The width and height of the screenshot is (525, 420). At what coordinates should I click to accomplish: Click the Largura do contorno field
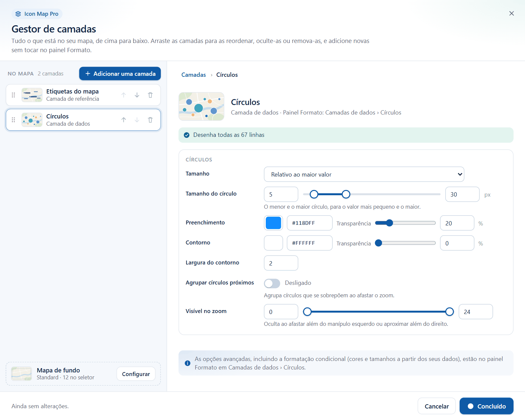281,263
